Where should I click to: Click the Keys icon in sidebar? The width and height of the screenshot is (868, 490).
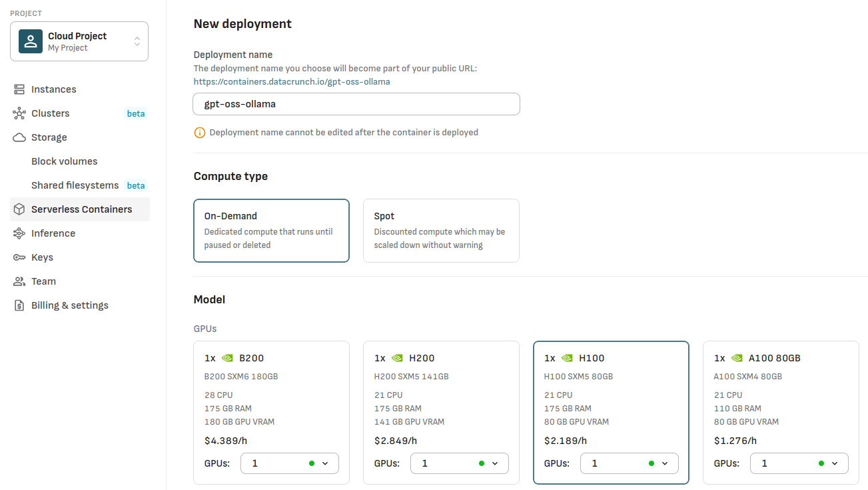pos(19,257)
